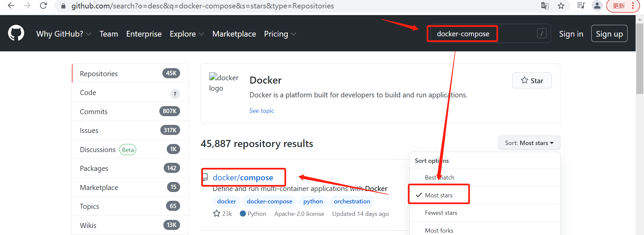The height and width of the screenshot is (235, 644).
Task: Click the Python language label
Action: (x=253, y=214)
